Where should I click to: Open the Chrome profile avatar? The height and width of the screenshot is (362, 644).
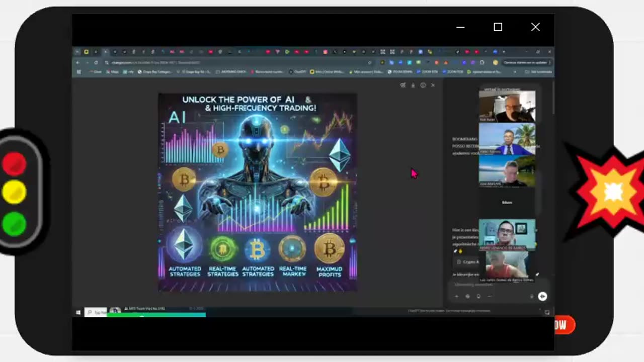[495, 62]
